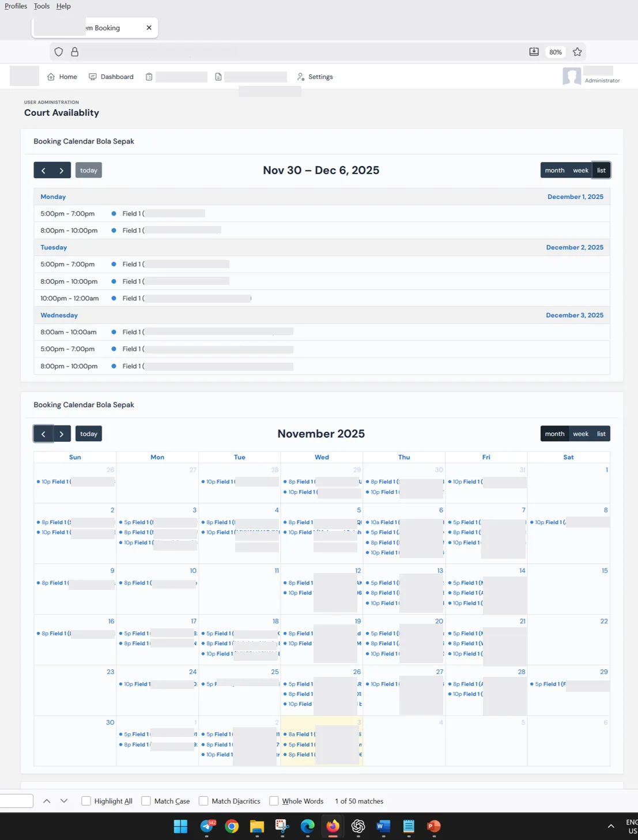Click the Administrator profile avatar
This screenshot has width=638, height=840.
572,76
